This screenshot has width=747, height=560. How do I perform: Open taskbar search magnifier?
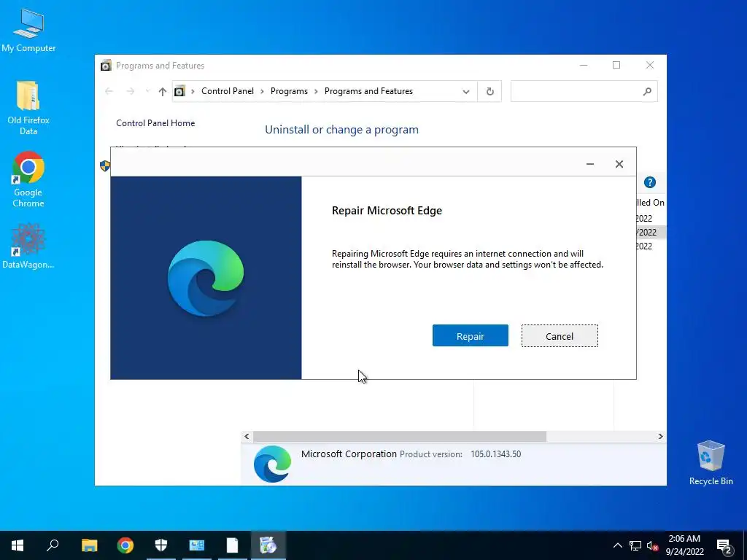pos(53,545)
